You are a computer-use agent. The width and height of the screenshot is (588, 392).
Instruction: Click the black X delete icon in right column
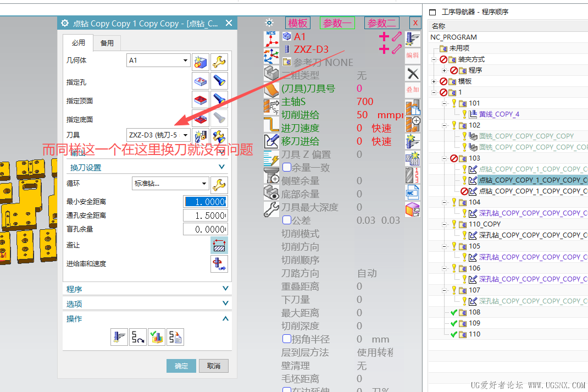point(413,74)
